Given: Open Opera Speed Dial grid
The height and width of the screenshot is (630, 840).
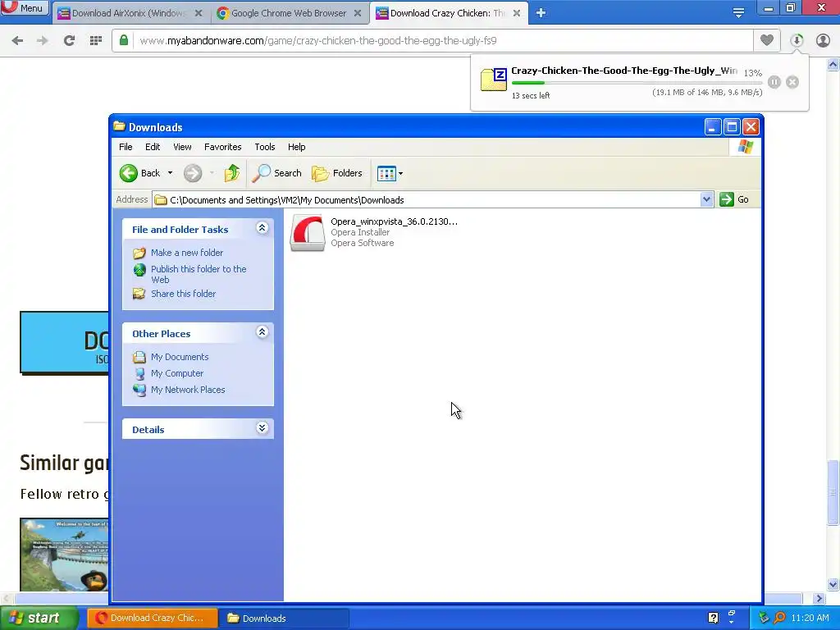Looking at the screenshot, I should (x=96, y=40).
